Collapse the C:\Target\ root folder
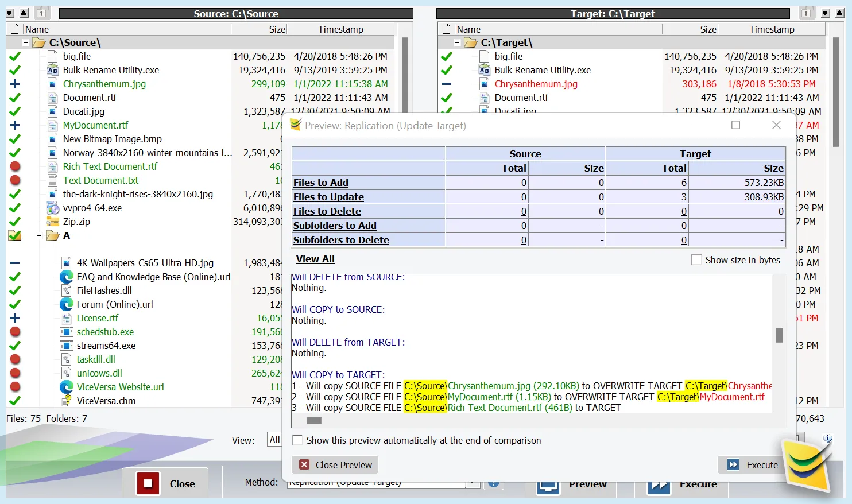 457,42
